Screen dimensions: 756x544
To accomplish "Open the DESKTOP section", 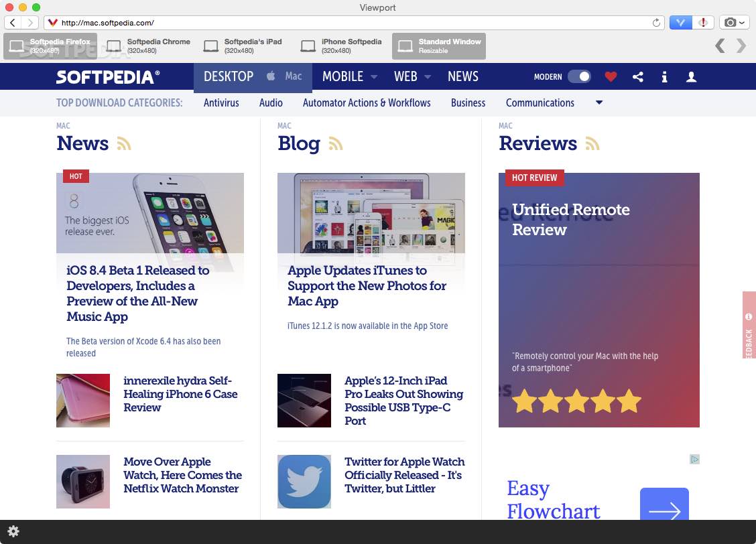I will pyautogui.click(x=229, y=76).
